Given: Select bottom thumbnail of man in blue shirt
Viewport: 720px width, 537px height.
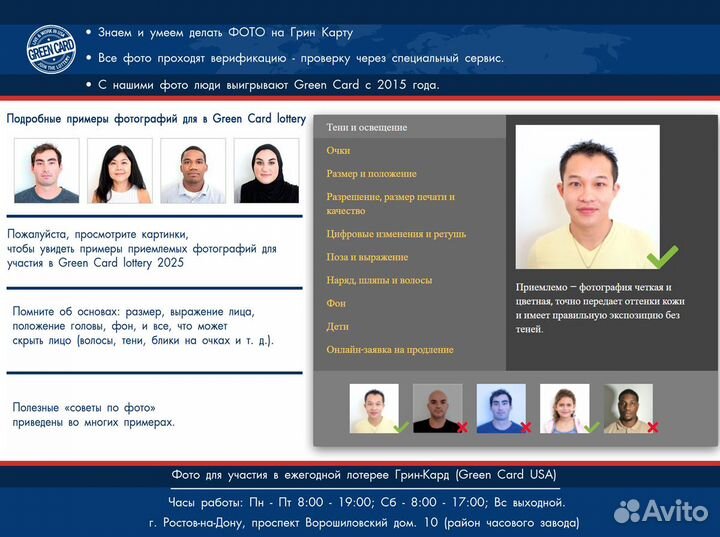Looking at the screenshot, I should 501,408.
